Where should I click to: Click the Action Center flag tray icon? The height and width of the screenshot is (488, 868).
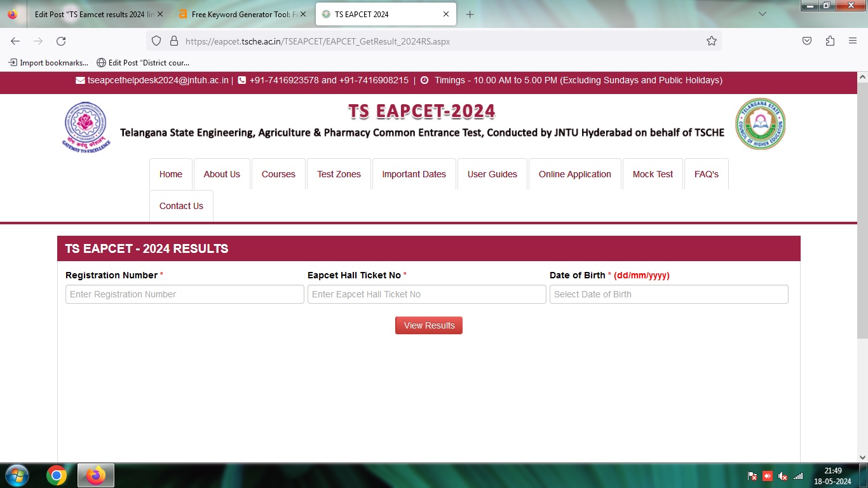coord(752,476)
